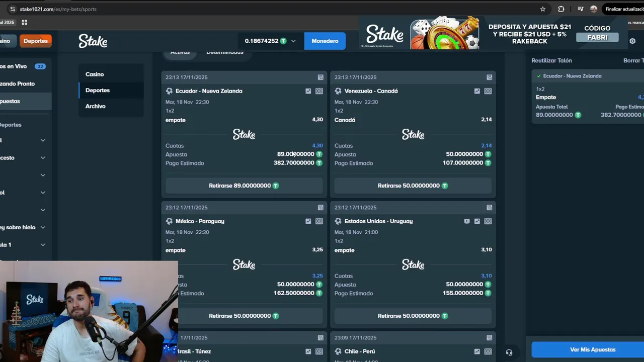View site information icon in address bar
Screen dimensions: 644x362
pos(13,9)
